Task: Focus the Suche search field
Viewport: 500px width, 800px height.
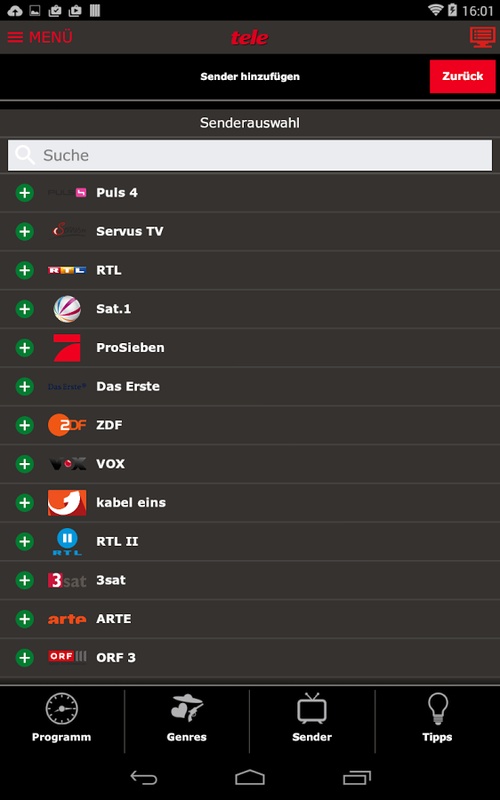Action: point(250,155)
